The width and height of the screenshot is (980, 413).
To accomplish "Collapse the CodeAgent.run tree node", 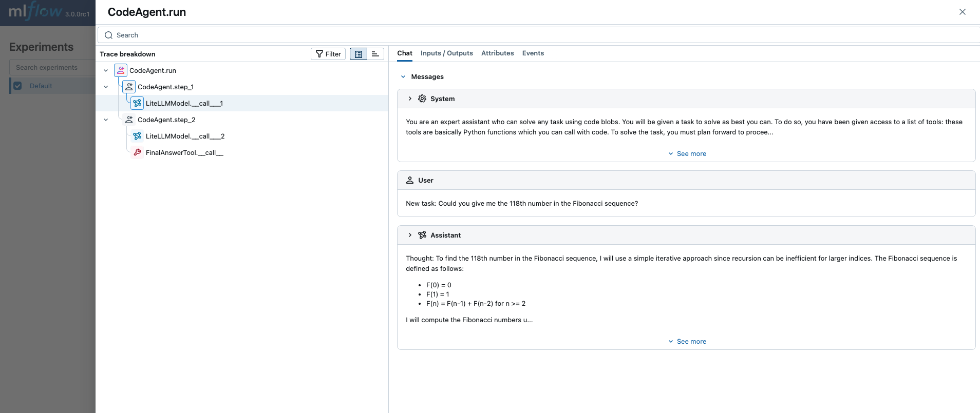I will [x=106, y=70].
